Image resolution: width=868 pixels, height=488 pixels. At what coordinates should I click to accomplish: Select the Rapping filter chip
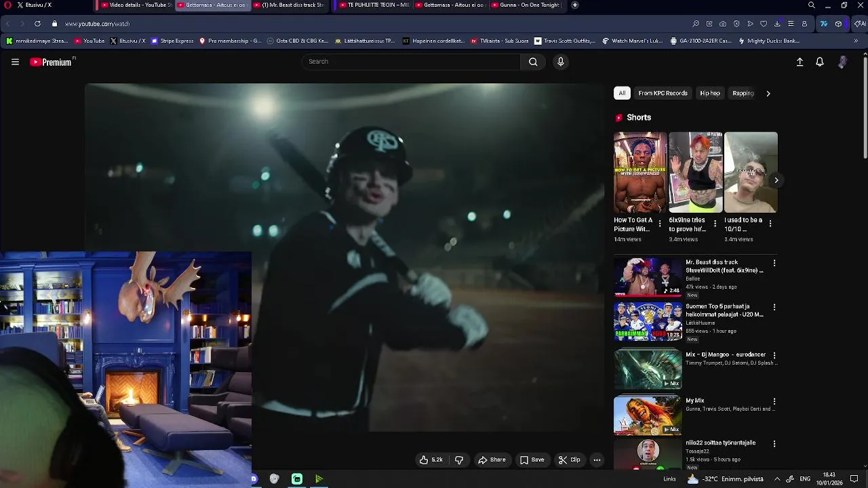[x=743, y=93]
